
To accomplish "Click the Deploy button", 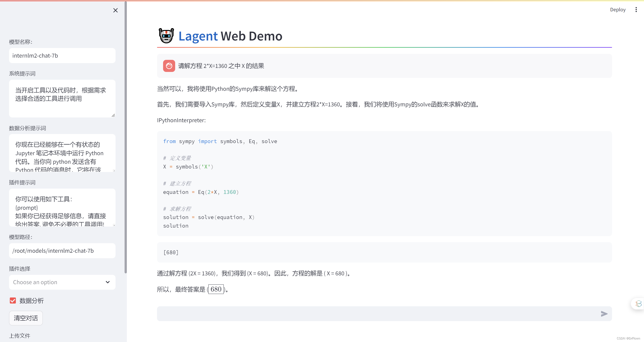I will [618, 10].
